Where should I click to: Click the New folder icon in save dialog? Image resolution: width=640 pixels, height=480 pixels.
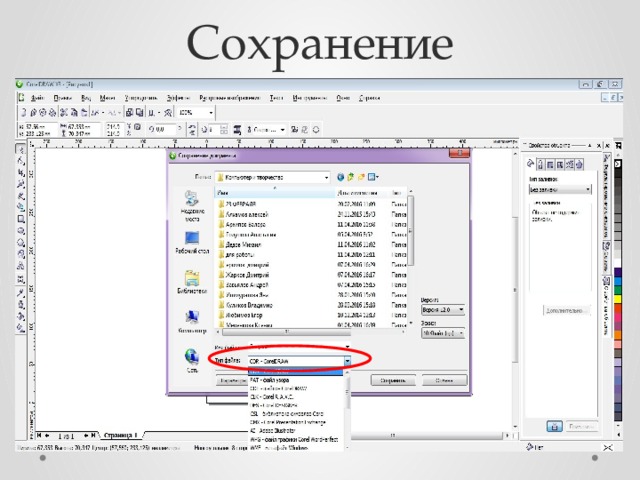point(361,177)
